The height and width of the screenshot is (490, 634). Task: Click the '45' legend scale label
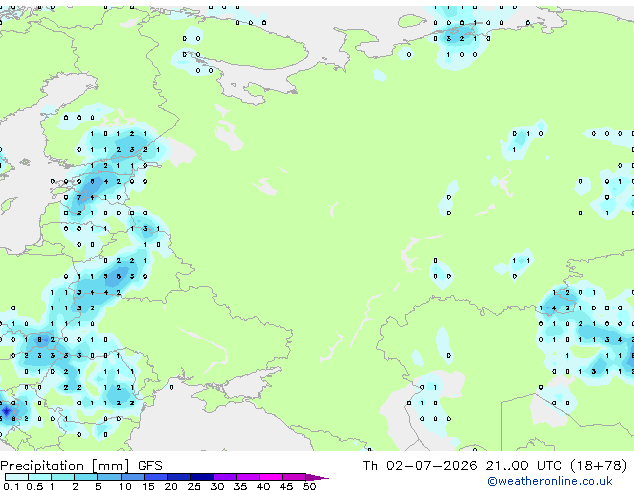click(x=286, y=486)
